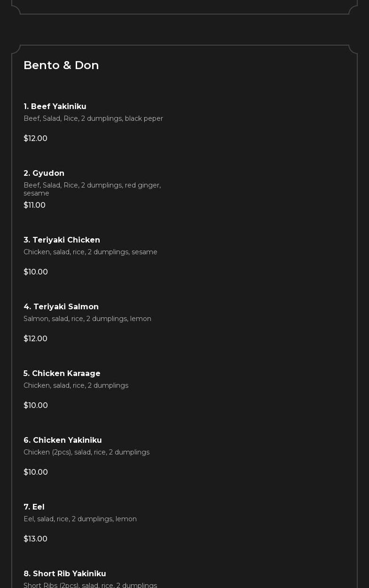Click the $13.00 Eel price
Screen dimensions: 369x588
point(35,539)
